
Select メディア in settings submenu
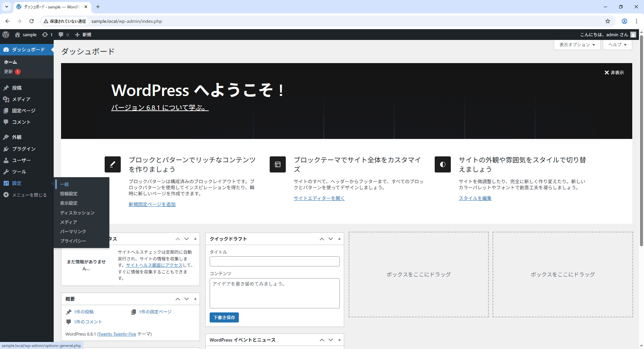(x=68, y=222)
